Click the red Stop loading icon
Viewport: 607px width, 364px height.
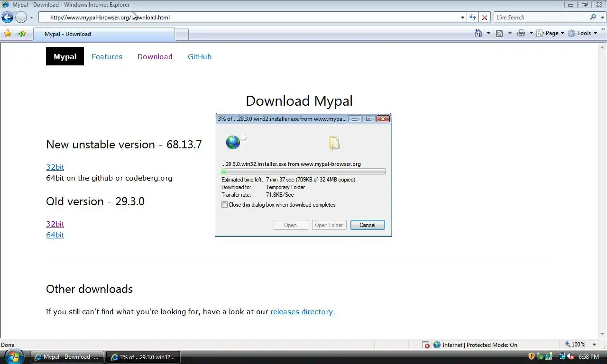(x=484, y=18)
